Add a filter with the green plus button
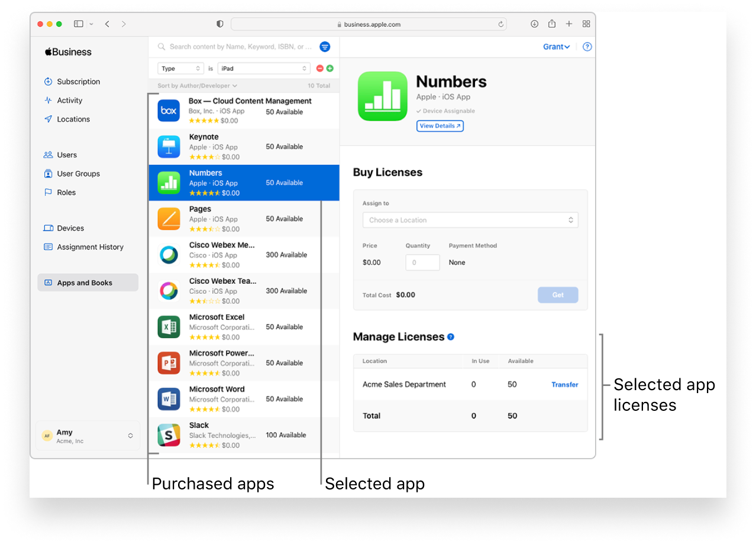The height and width of the screenshot is (545, 756). (330, 69)
